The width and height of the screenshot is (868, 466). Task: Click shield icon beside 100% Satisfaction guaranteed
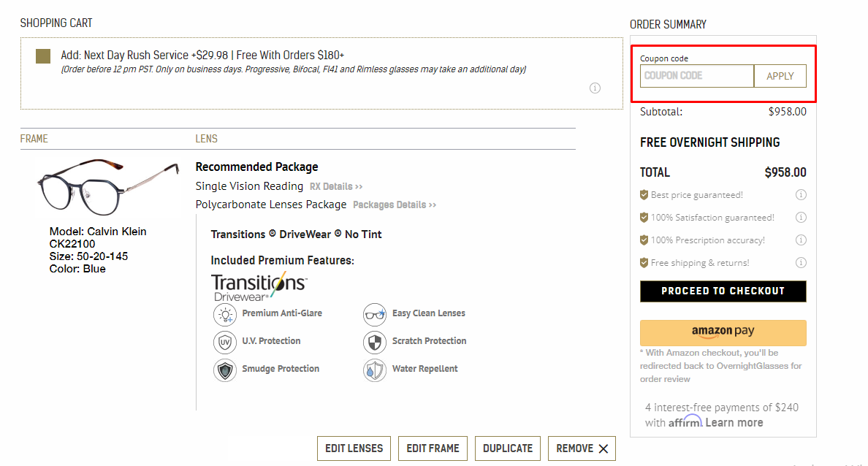tap(644, 218)
